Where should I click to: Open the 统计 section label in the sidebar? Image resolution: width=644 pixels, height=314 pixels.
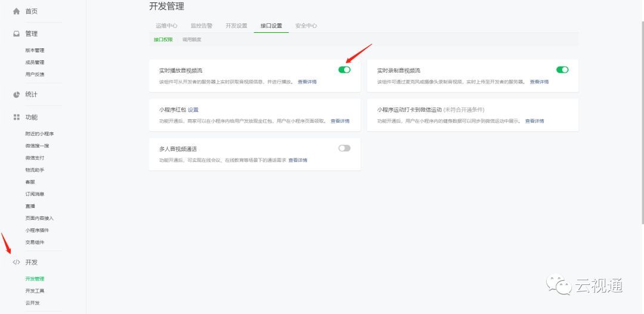[31, 94]
